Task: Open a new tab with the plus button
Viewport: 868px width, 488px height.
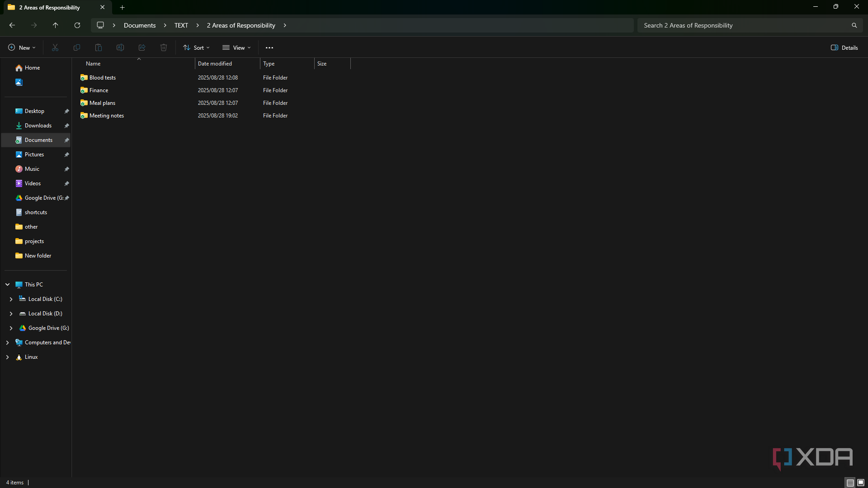Action: tap(122, 7)
